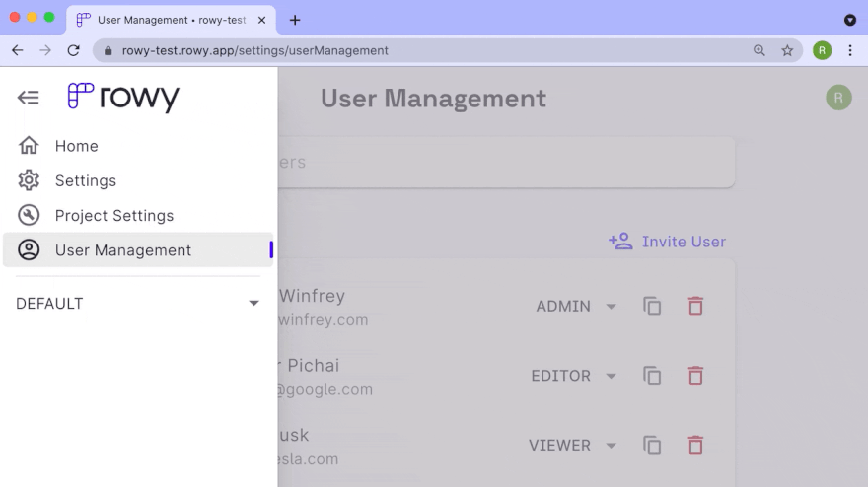Copy the ADMIN user's ID
The height and width of the screenshot is (487, 868).
click(x=652, y=307)
